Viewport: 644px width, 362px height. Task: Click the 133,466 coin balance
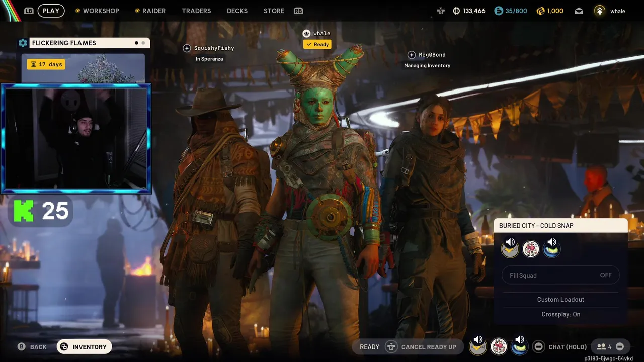[474, 11]
